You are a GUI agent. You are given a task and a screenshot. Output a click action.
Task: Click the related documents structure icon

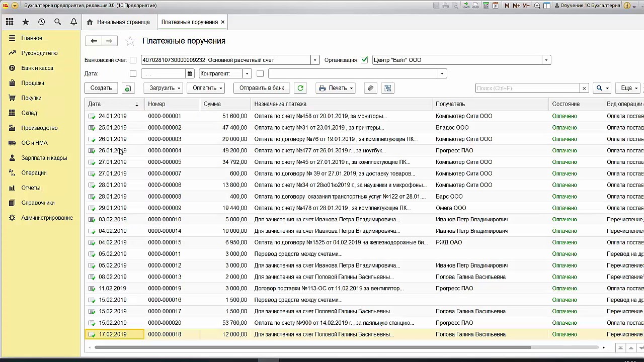pyautogui.click(x=387, y=88)
